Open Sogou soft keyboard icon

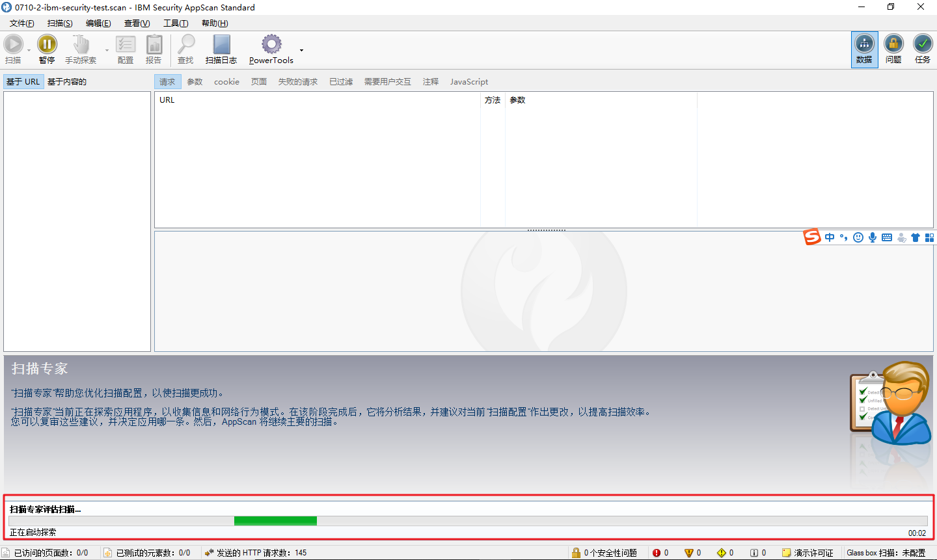pyautogui.click(x=887, y=237)
